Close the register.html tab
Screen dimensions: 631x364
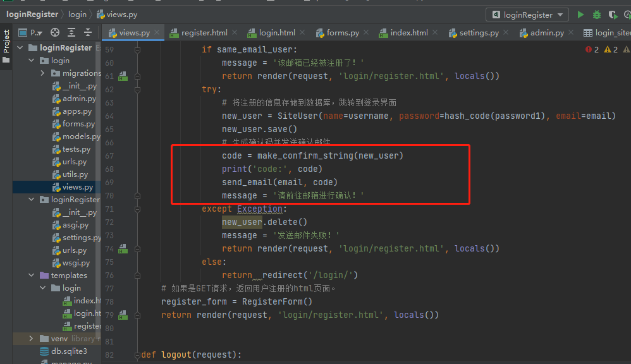[235, 33]
